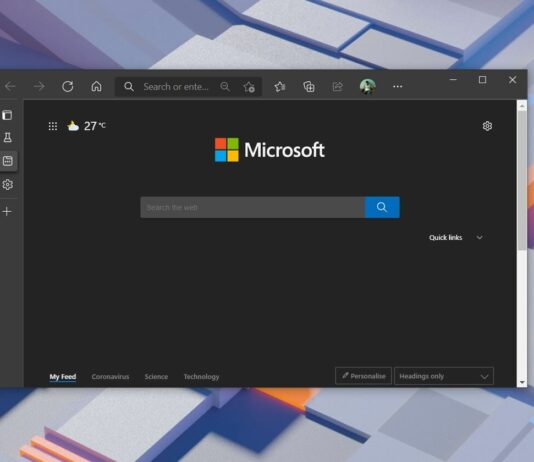534x462 pixels.
Task: Maximize the browser window
Action: point(482,80)
